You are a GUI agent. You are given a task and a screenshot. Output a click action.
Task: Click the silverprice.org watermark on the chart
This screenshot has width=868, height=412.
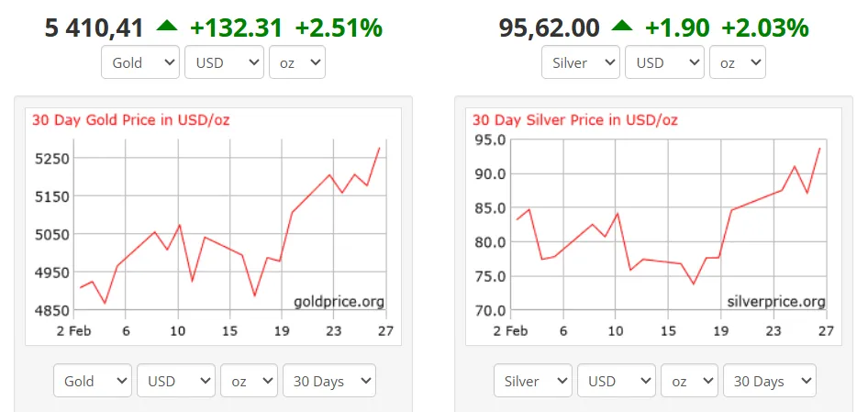coord(775,302)
